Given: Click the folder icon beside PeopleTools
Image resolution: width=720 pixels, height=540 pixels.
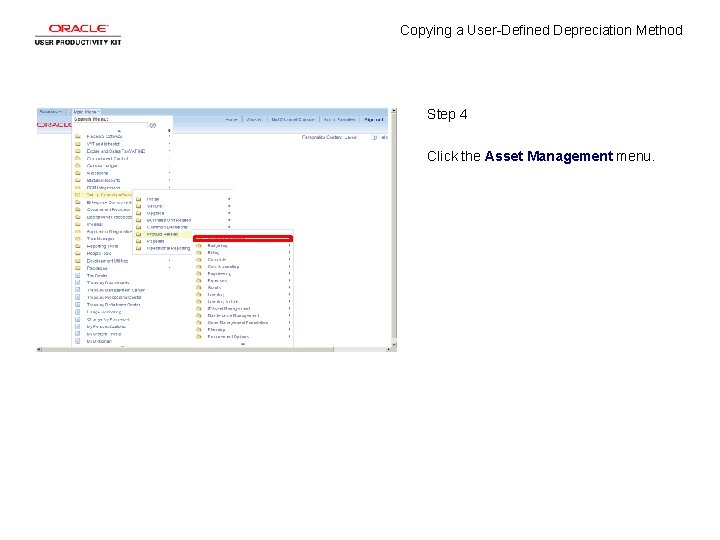Looking at the screenshot, I should coord(78,253).
